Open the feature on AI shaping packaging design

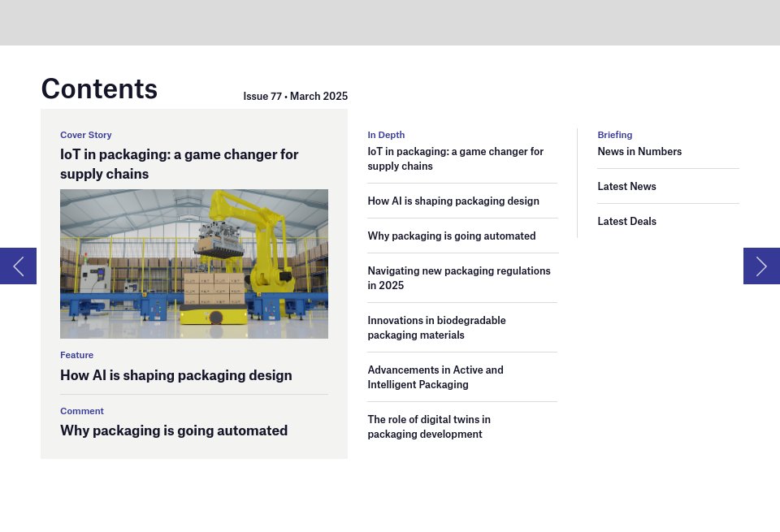coord(175,375)
